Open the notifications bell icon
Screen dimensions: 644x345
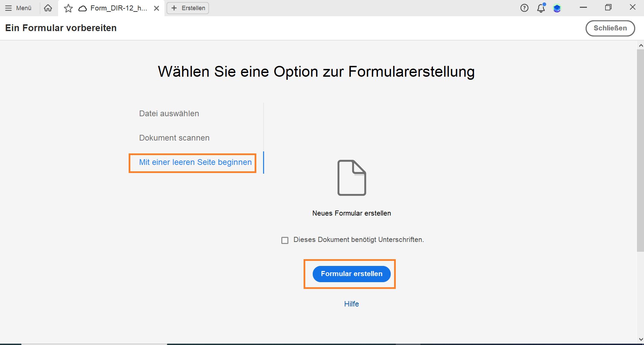541,8
